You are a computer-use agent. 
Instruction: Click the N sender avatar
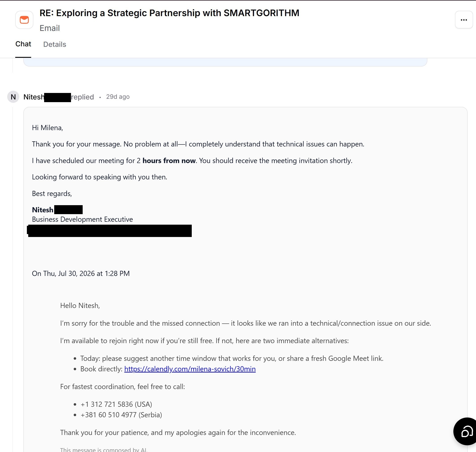(13, 97)
